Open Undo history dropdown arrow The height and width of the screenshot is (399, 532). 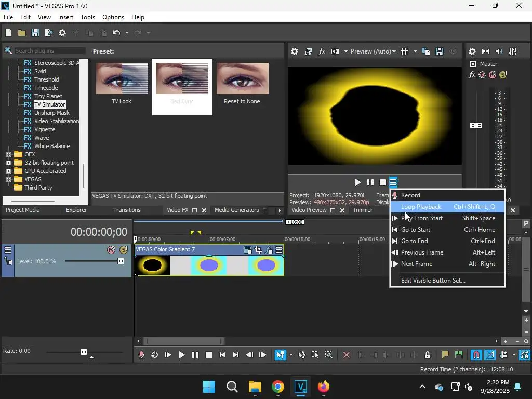(127, 33)
